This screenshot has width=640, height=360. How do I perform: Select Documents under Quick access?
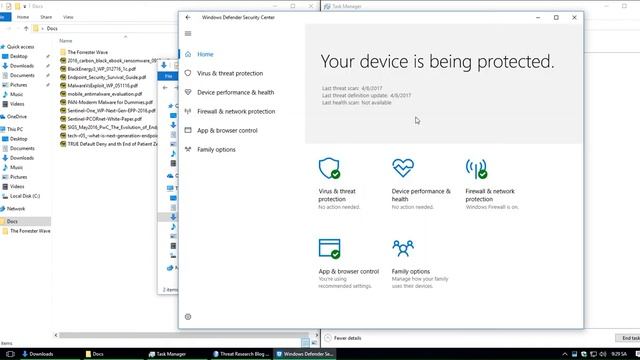point(22,76)
